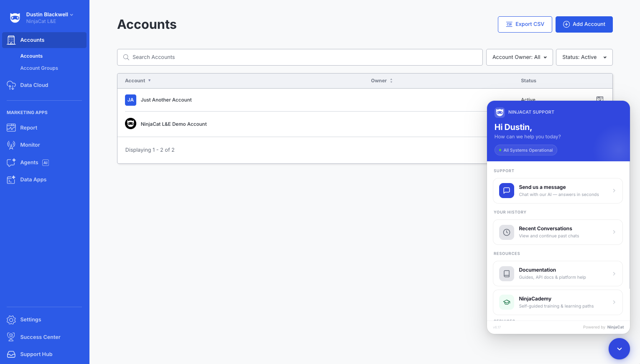This screenshot has width=640, height=364.
Task: Click the Powered by NinjaCat link
Action: (x=603, y=327)
